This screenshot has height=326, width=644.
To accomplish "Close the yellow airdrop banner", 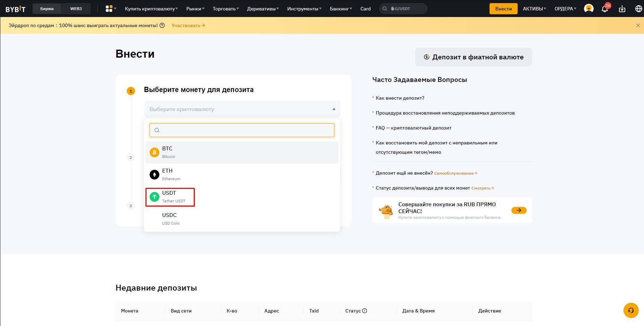I will [x=638, y=25].
